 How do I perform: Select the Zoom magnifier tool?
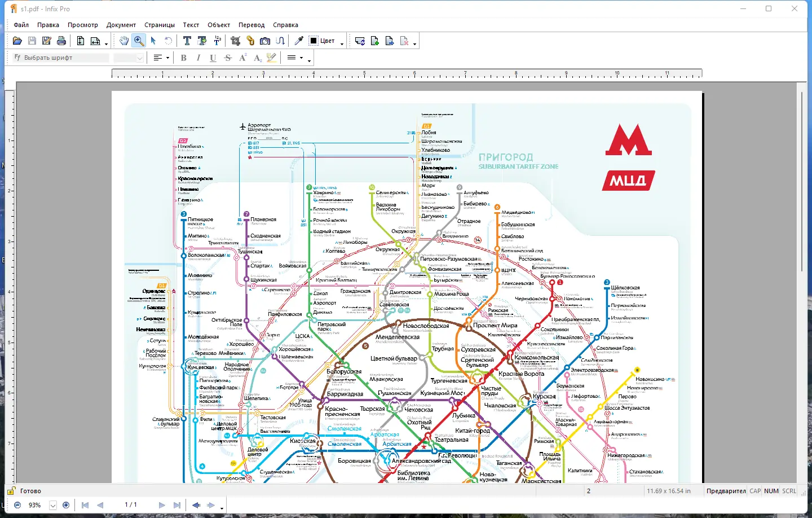point(139,41)
